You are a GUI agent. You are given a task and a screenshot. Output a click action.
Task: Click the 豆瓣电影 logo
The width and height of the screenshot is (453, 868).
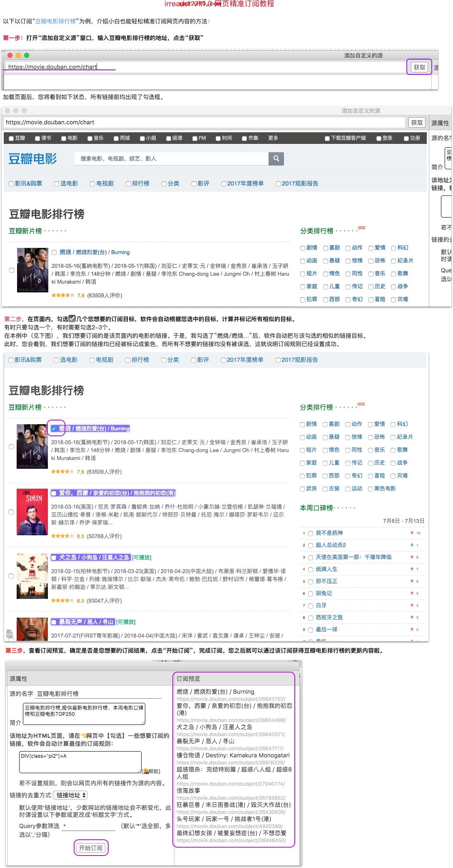(32, 158)
